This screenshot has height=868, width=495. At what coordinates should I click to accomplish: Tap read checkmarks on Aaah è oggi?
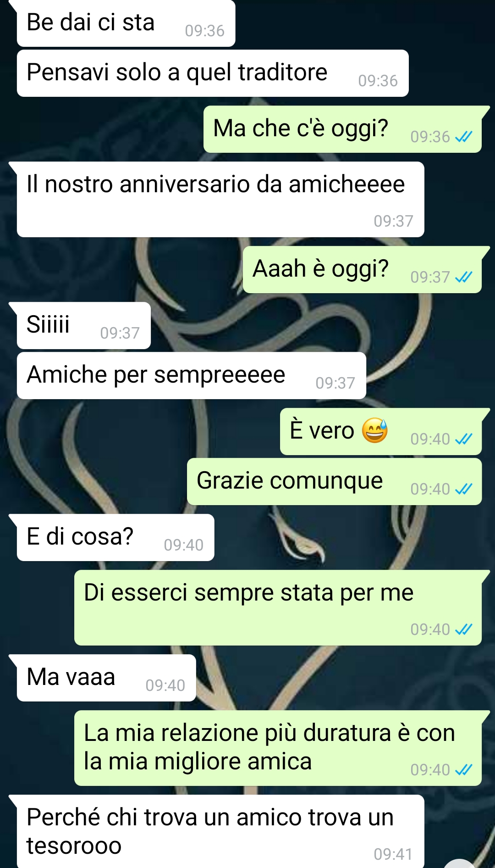tap(463, 277)
